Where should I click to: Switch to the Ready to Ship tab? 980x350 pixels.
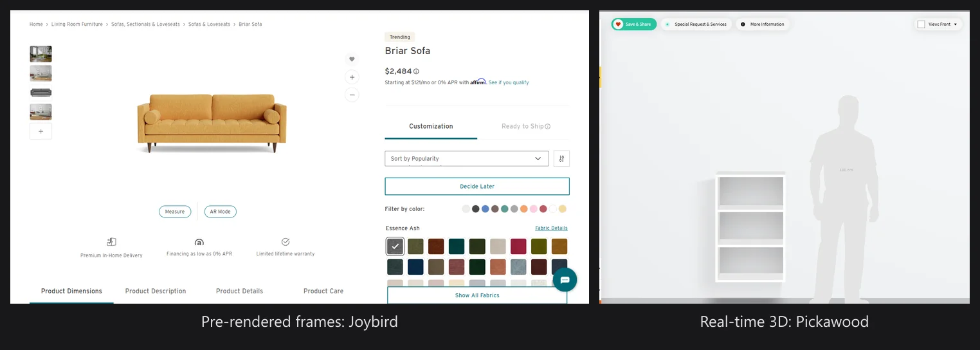(x=526, y=126)
